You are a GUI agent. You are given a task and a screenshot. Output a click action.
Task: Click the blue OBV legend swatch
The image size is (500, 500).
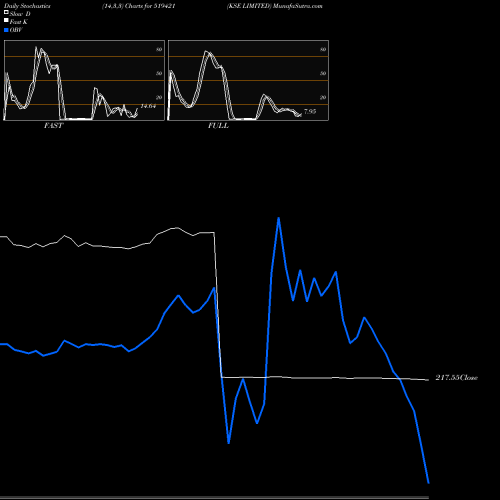coord(6,30)
